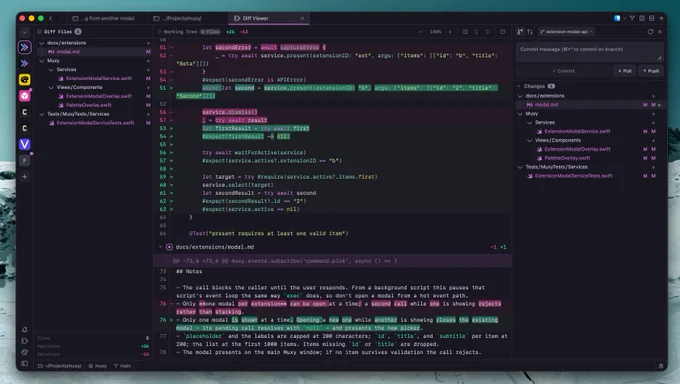Click the notifications bell icon in sidebar
The image size is (680, 384).
click(x=25, y=330)
